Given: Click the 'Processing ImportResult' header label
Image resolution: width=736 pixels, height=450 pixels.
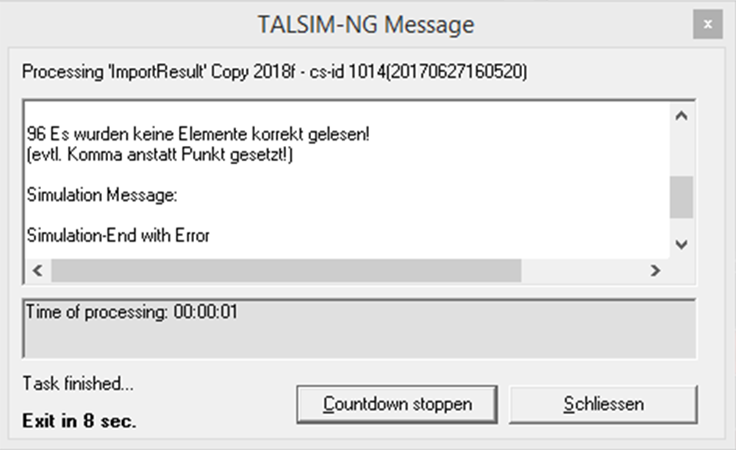Looking at the screenshot, I should pyautogui.click(x=274, y=72).
